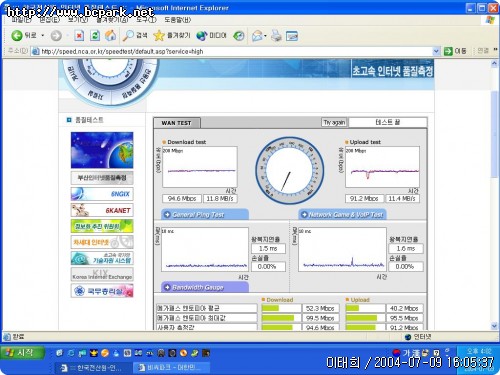Open the Windows 시작 Start button
500x375 pixels.
coord(22,353)
